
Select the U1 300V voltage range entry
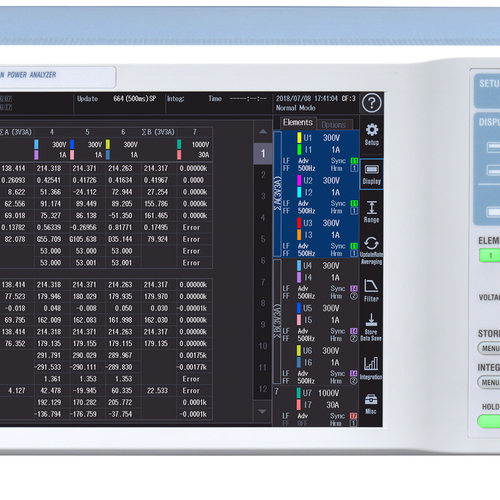pos(319,138)
